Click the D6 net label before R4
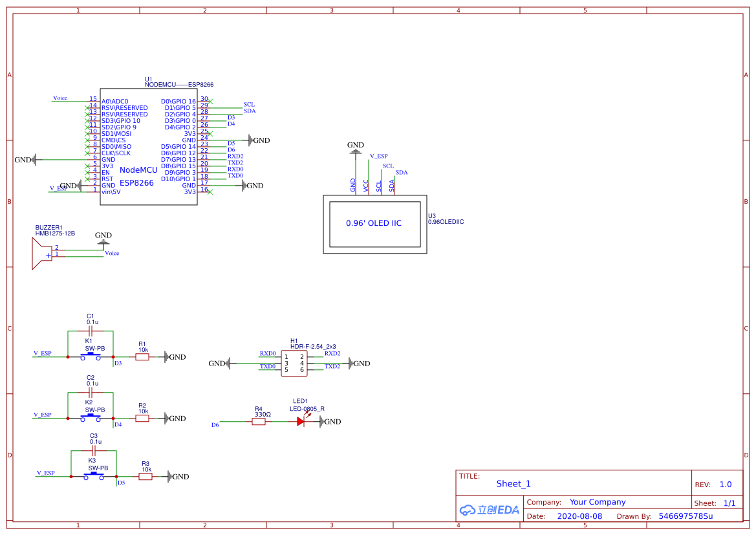 (215, 425)
